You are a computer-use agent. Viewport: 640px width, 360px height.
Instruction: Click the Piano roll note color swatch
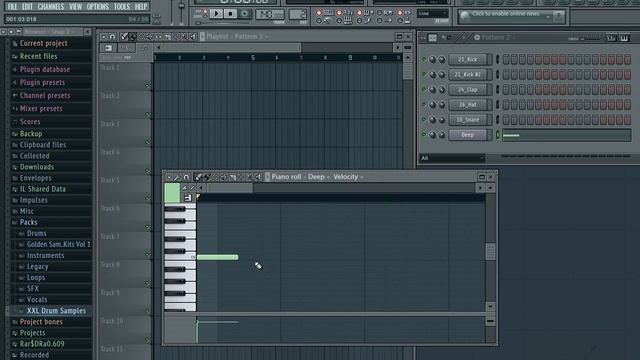(x=172, y=193)
